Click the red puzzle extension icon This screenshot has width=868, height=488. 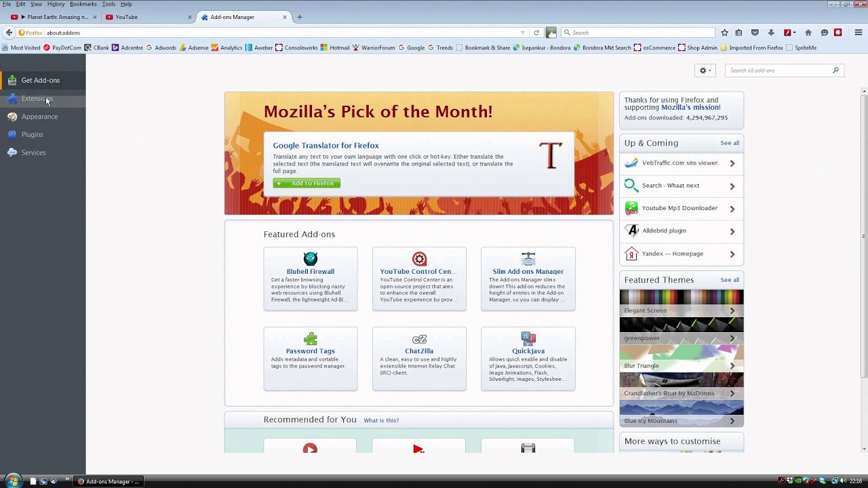(x=838, y=33)
